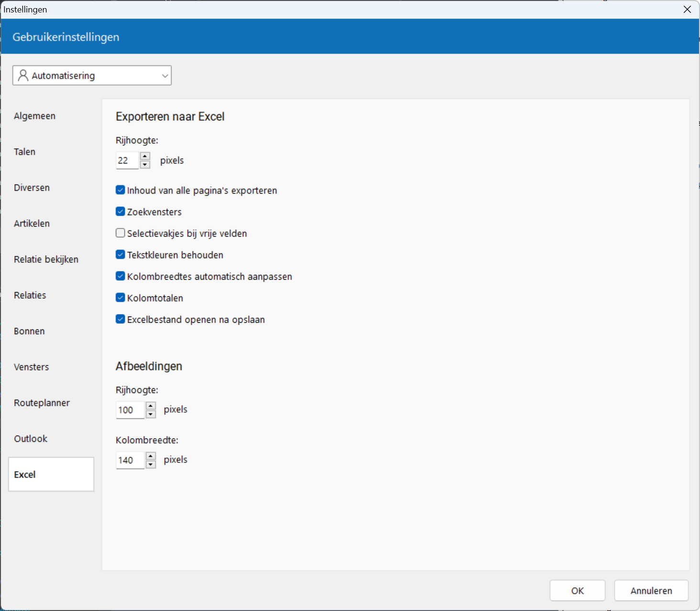Click the Afbeeldingen section heading

149,366
